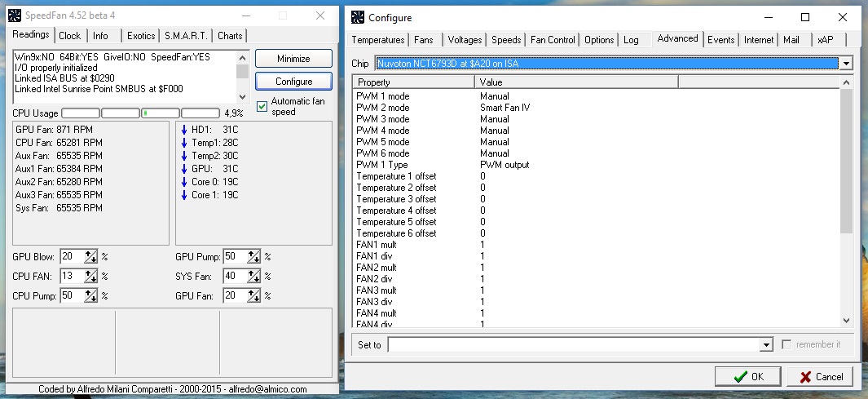Open Fan Control tab in Configure
The width and height of the screenshot is (868, 399).
click(553, 40)
